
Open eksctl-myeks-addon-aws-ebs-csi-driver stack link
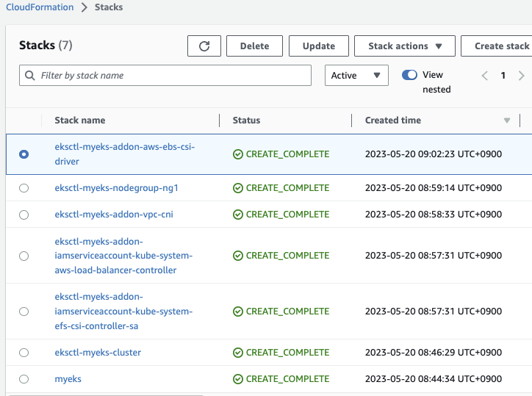click(x=124, y=154)
